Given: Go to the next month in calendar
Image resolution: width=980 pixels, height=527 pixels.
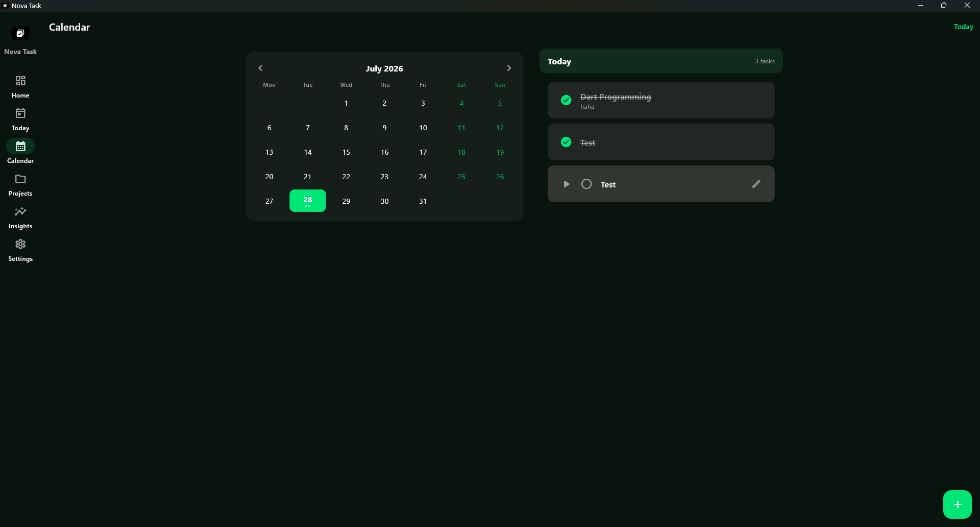Looking at the screenshot, I should (509, 68).
